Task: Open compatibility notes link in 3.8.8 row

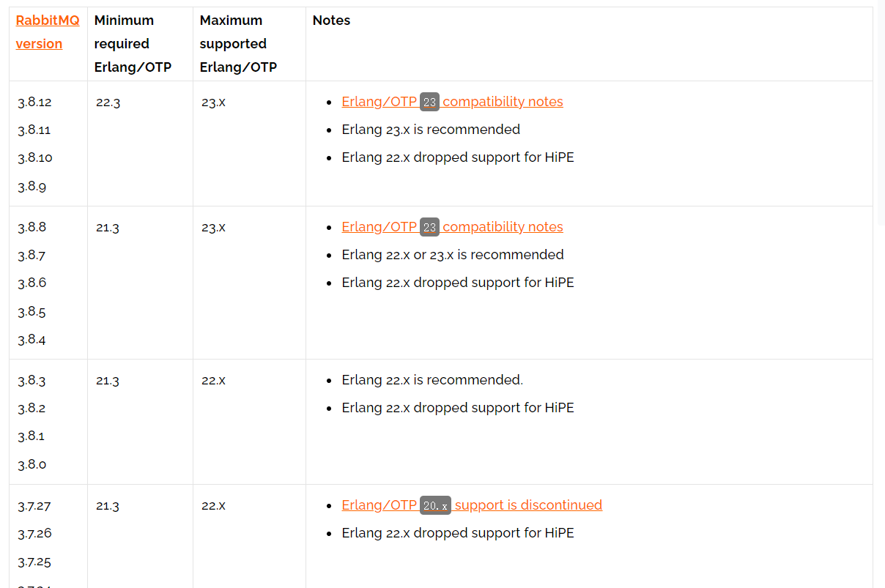Action: coord(452,227)
